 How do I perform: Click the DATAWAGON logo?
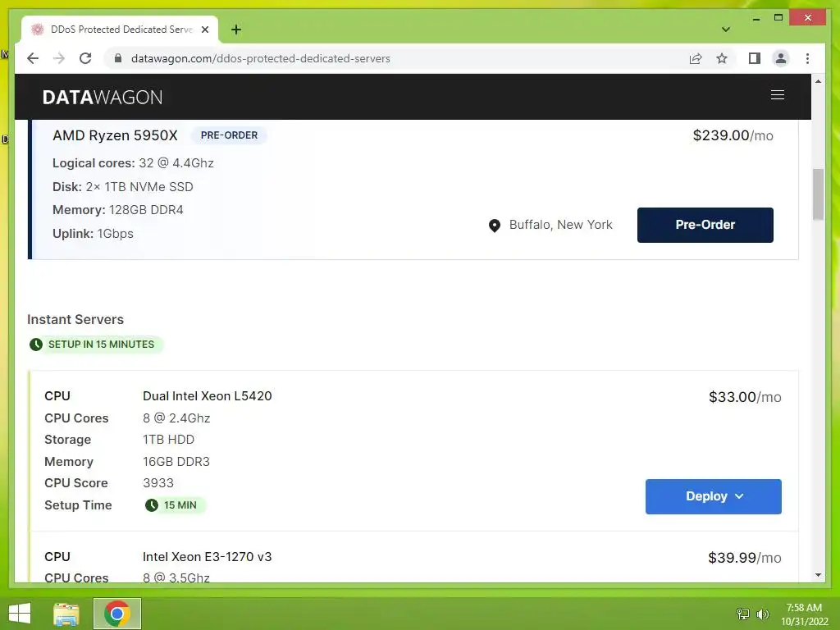[x=103, y=97]
